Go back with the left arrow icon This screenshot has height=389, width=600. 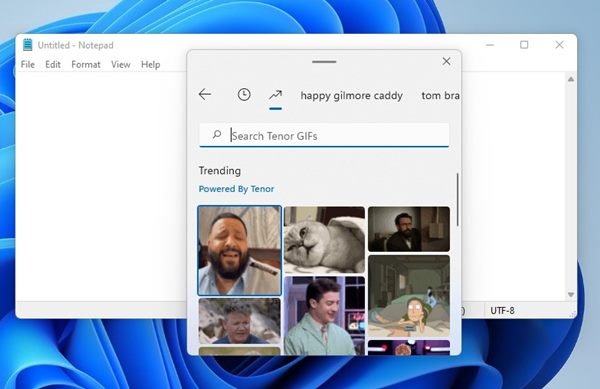pos(205,94)
